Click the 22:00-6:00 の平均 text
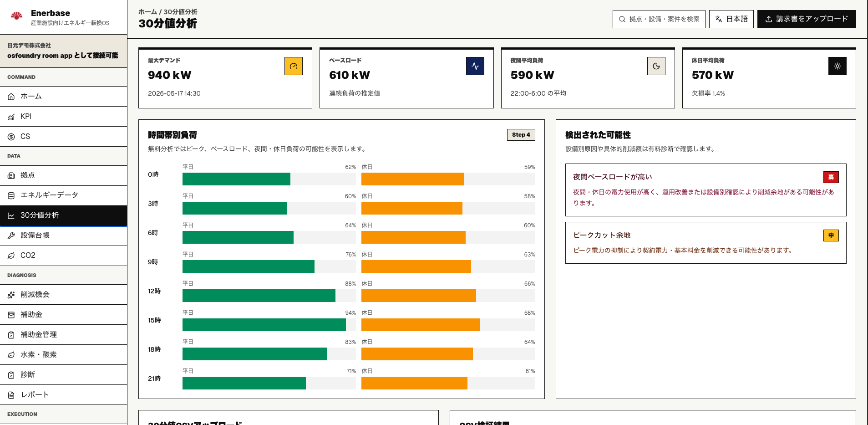Viewport: 868px width, 425px height. tap(538, 93)
